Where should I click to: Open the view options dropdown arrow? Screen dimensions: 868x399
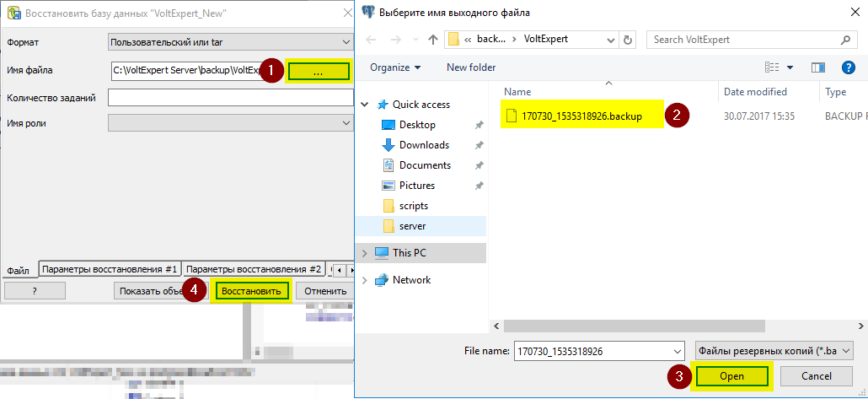pyautogui.click(x=790, y=67)
